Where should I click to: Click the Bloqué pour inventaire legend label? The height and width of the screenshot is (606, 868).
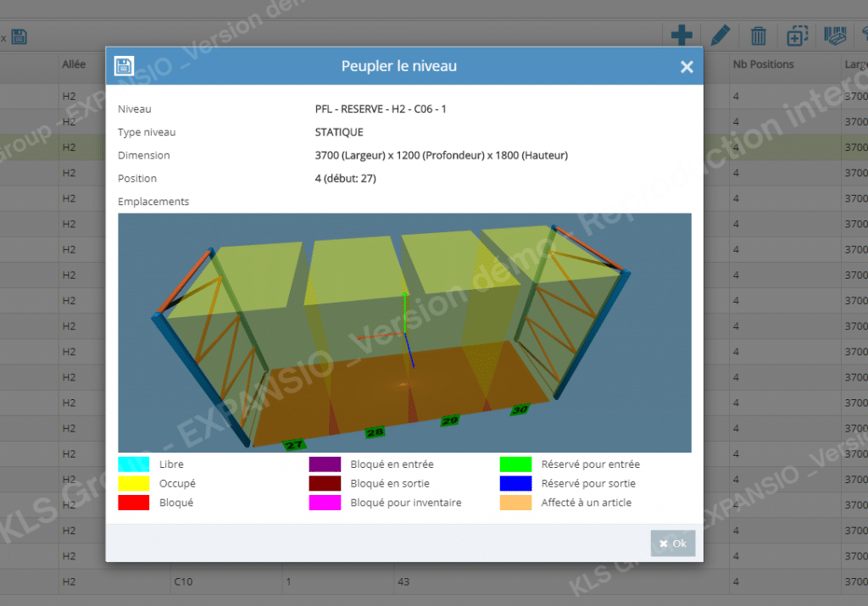click(406, 503)
